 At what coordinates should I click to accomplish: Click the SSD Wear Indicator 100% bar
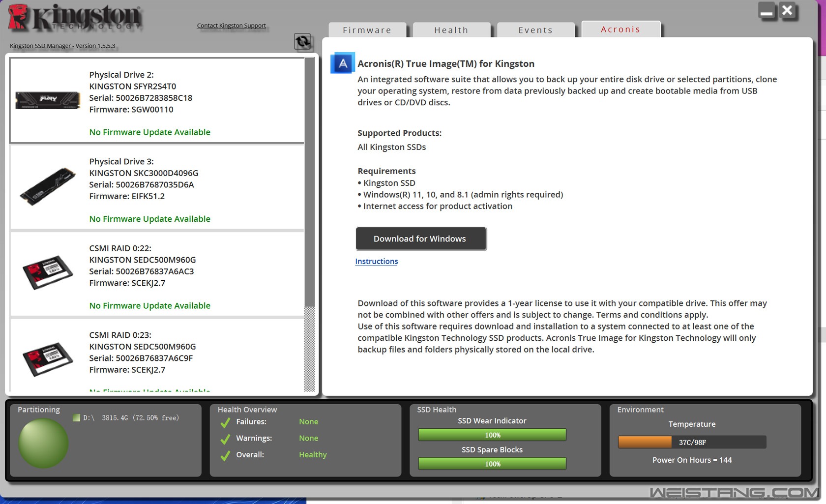(x=492, y=435)
